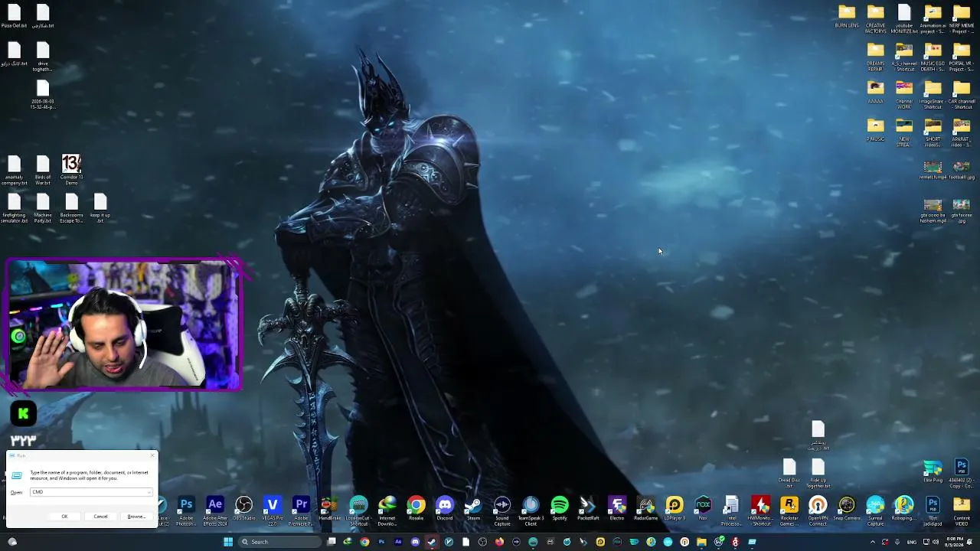Select PORTAL VR Project shortcut folder

click(962, 57)
